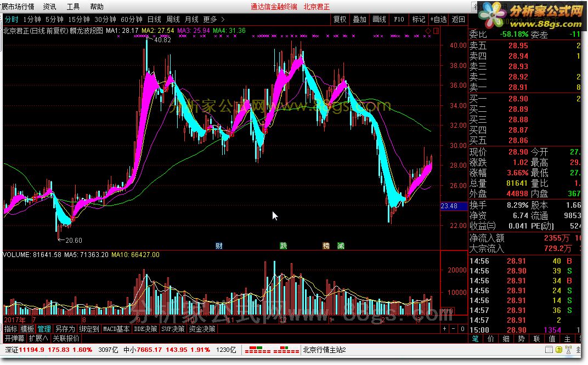The image size is (588, 365).
Task: Select the 周线 weekly period tab
Action: [173, 20]
